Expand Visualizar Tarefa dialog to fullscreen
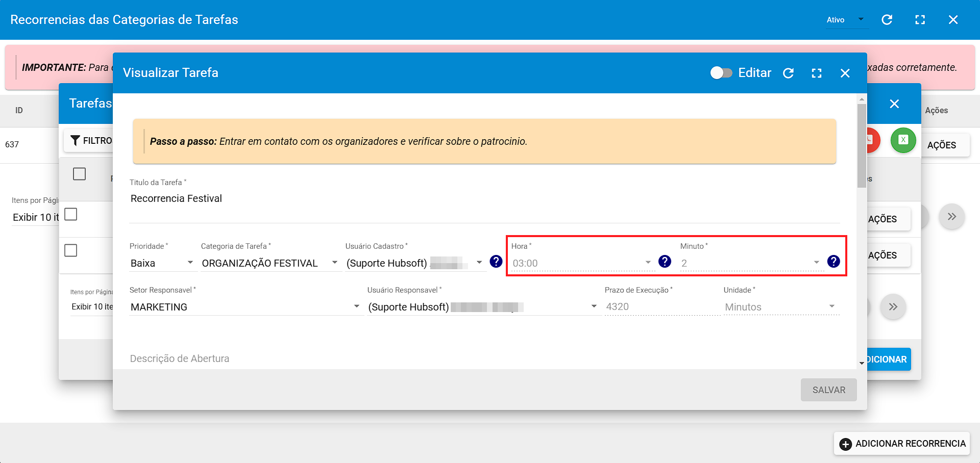Image resolution: width=980 pixels, height=463 pixels. point(817,73)
